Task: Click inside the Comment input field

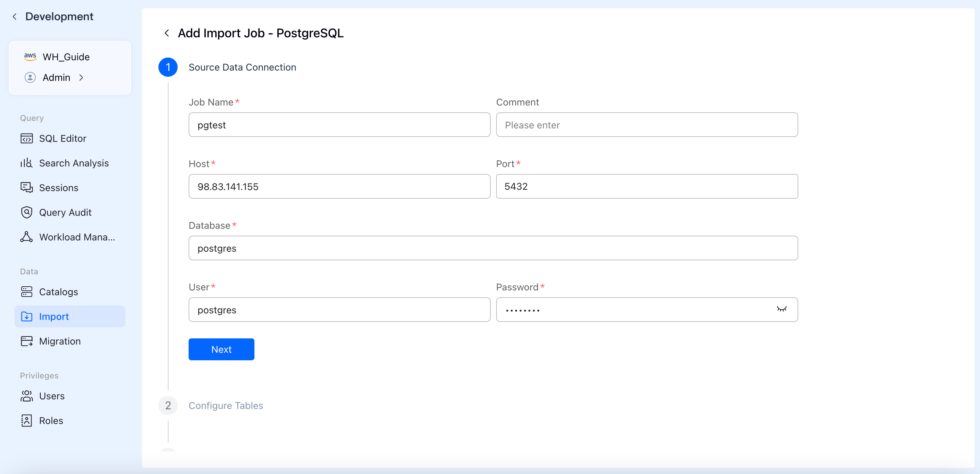Action: 647,125
